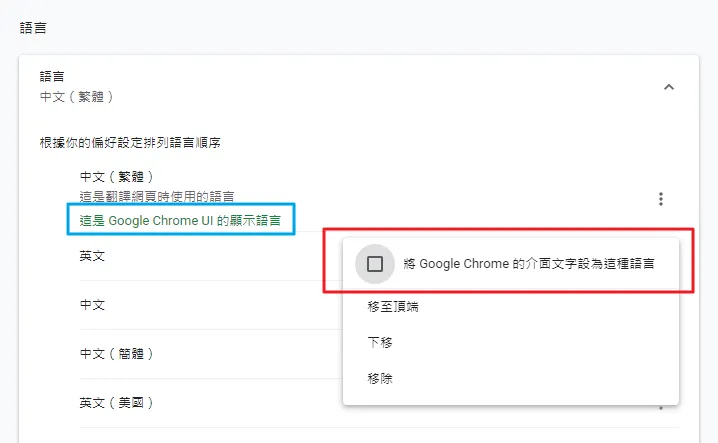Click the 根據你的偏好設定排列語言順序 hint text
This screenshot has height=443, width=718.
pyautogui.click(x=130, y=142)
